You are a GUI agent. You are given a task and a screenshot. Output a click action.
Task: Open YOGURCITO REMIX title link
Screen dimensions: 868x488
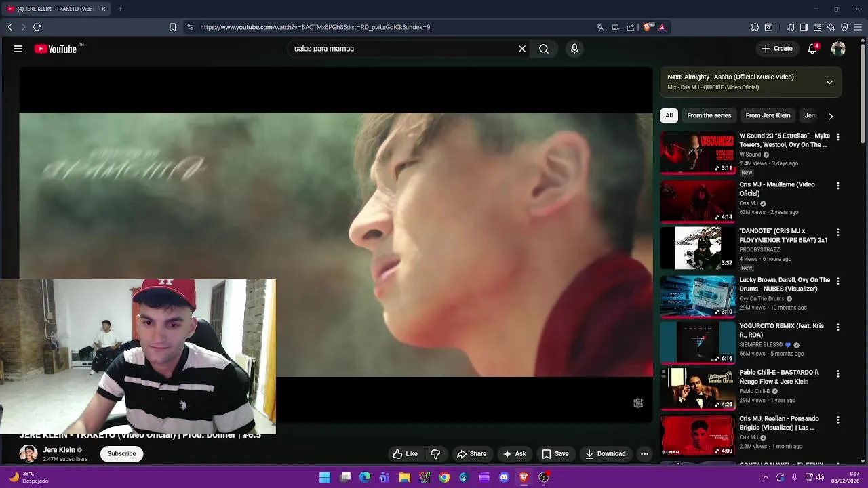click(781, 330)
